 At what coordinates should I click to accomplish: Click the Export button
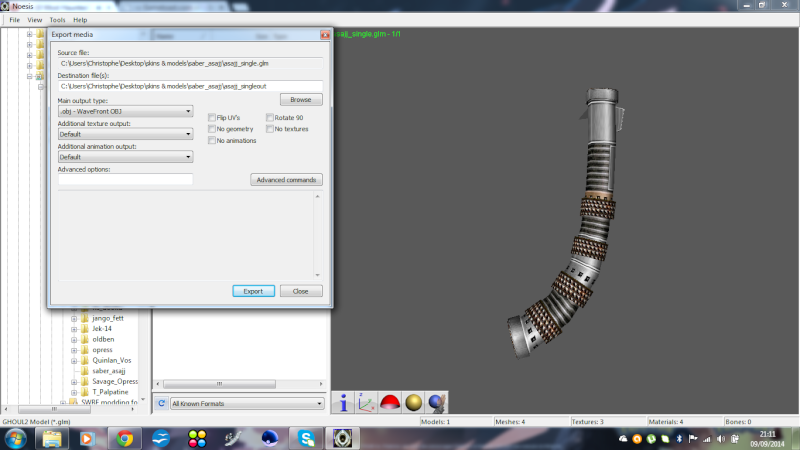pyautogui.click(x=254, y=291)
